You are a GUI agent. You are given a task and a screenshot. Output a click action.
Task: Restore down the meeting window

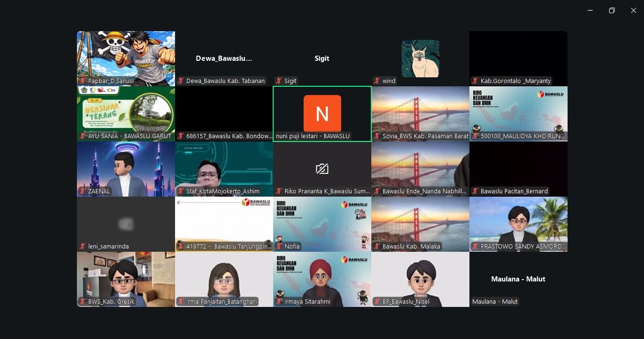pos(612,10)
